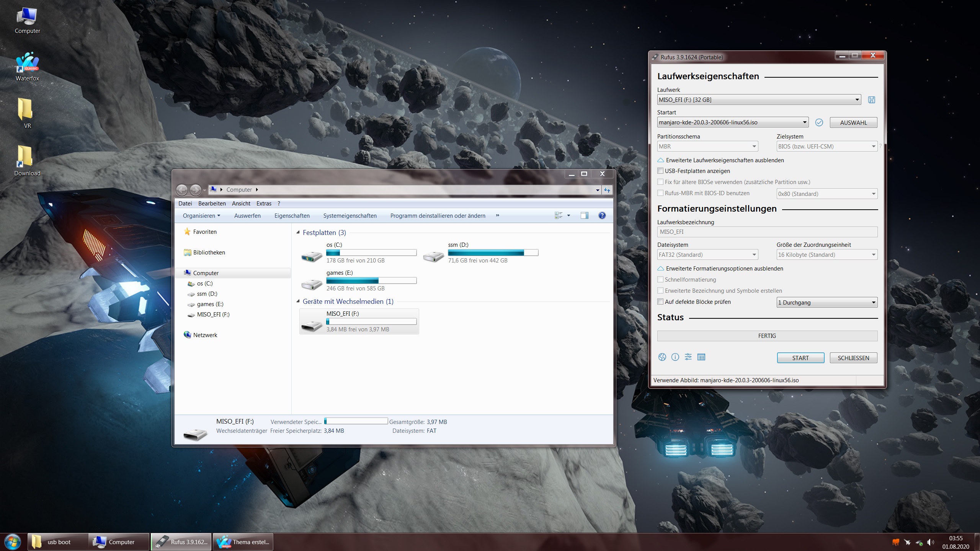Image resolution: width=980 pixels, height=551 pixels.
Task: Click the AUSWAHL button
Action: pyautogui.click(x=853, y=122)
